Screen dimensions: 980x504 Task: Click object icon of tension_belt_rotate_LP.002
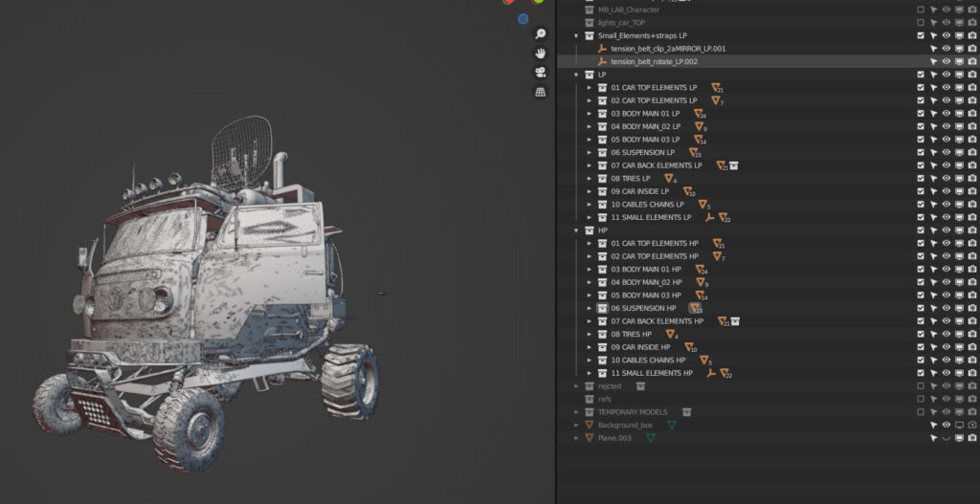pyautogui.click(x=603, y=62)
